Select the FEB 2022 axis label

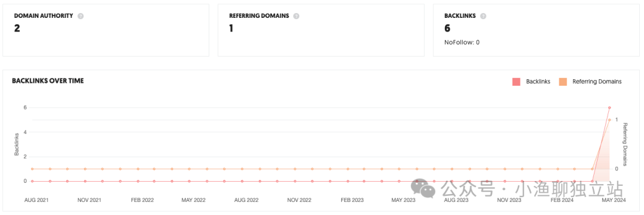142,200
